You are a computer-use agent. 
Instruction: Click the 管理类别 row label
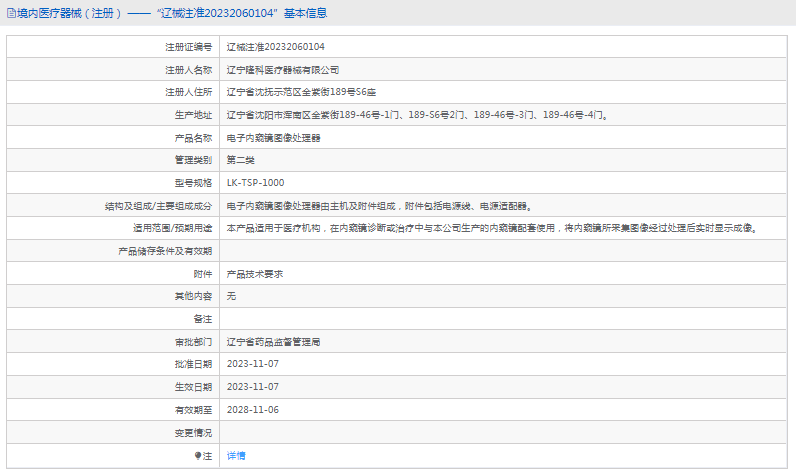tap(193, 160)
